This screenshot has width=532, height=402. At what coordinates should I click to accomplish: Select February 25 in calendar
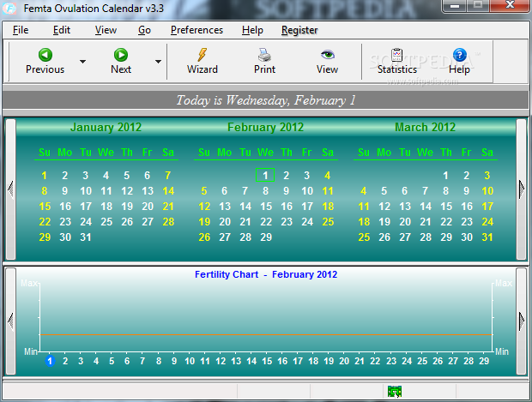point(328,222)
